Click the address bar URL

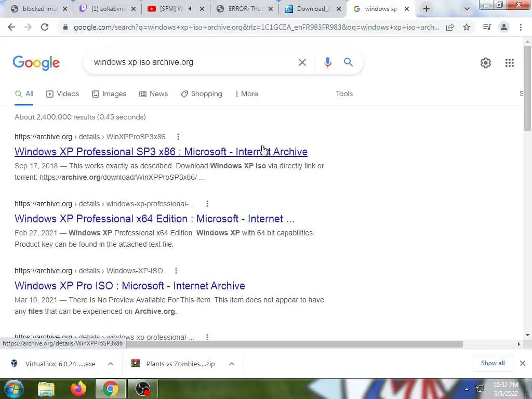[256, 27]
